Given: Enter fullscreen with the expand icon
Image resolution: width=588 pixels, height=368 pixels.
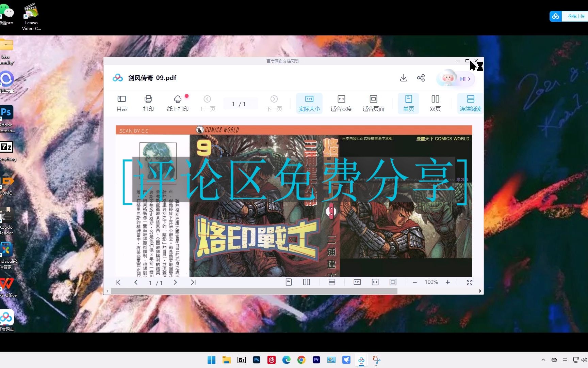Looking at the screenshot, I should pos(470,282).
